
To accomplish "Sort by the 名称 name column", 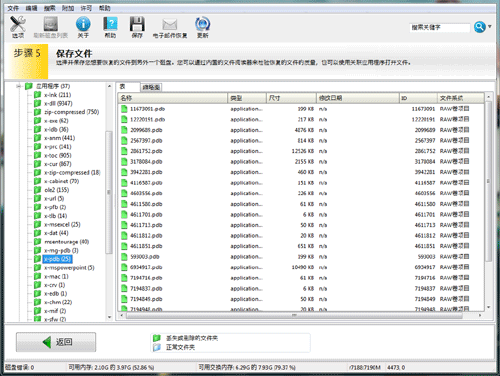I will point(173,98).
